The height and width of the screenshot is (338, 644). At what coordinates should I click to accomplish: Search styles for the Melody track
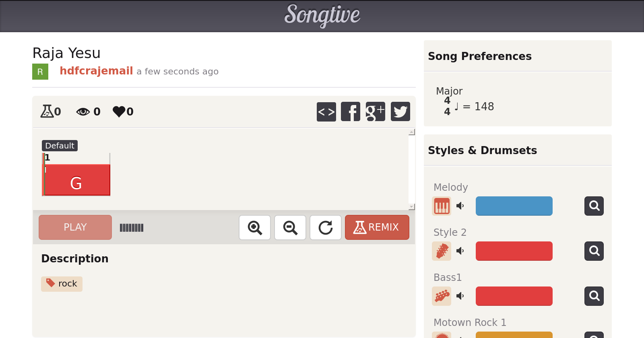tap(594, 206)
